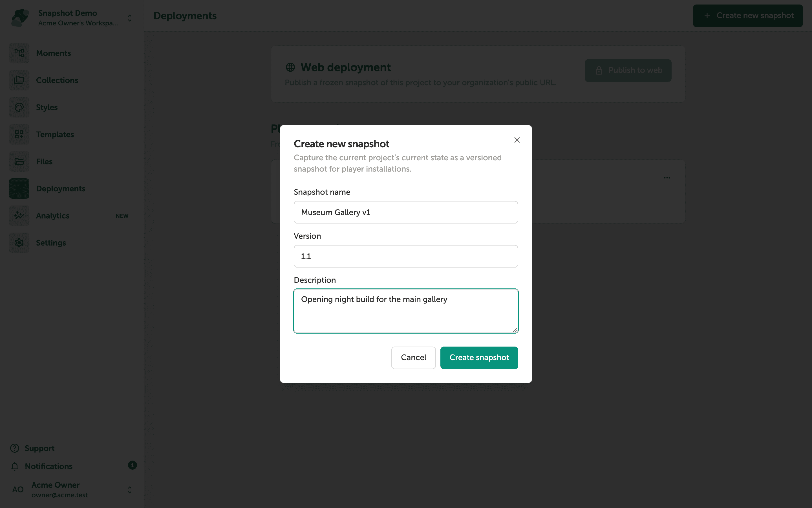This screenshot has width=812, height=508.
Task: Click the NEW badge beside Analytics
Action: [x=122, y=216]
